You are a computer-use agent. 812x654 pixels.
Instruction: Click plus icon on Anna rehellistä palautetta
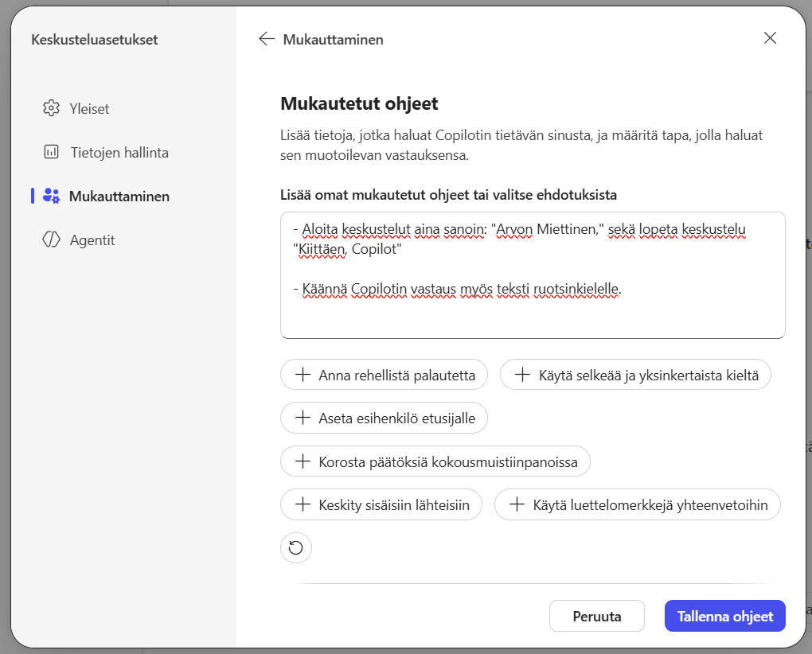pos(303,375)
